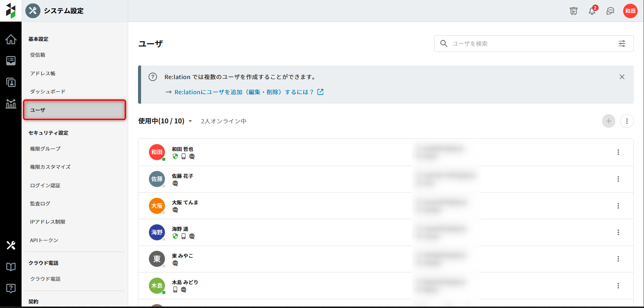The image size is (644, 308).
Task: Open more options menu for 佐藤 花子
Action: [x=618, y=179]
